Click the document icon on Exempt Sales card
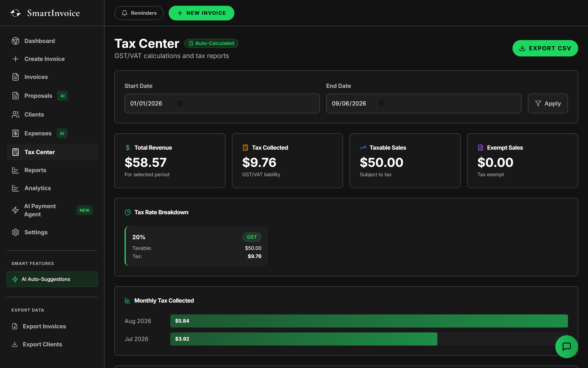Image resolution: width=588 pixels, height=368 pixels. [x=481, y=147]
